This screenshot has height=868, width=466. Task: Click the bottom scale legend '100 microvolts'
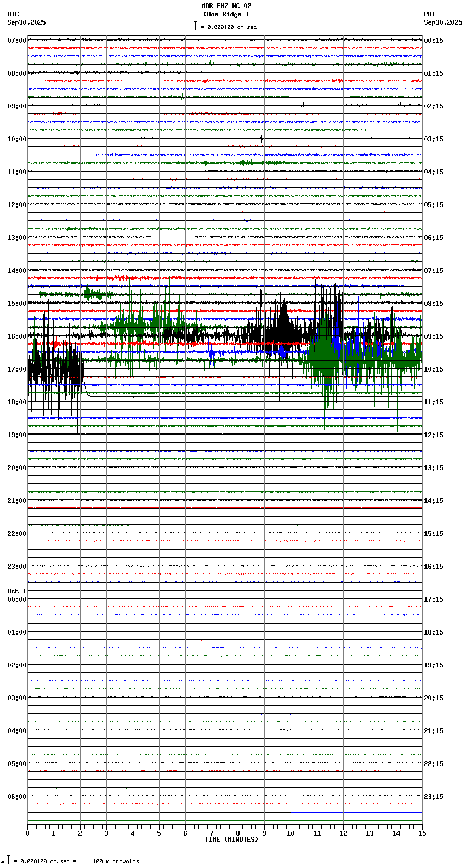pyautogui.click(x=116, y=861)
